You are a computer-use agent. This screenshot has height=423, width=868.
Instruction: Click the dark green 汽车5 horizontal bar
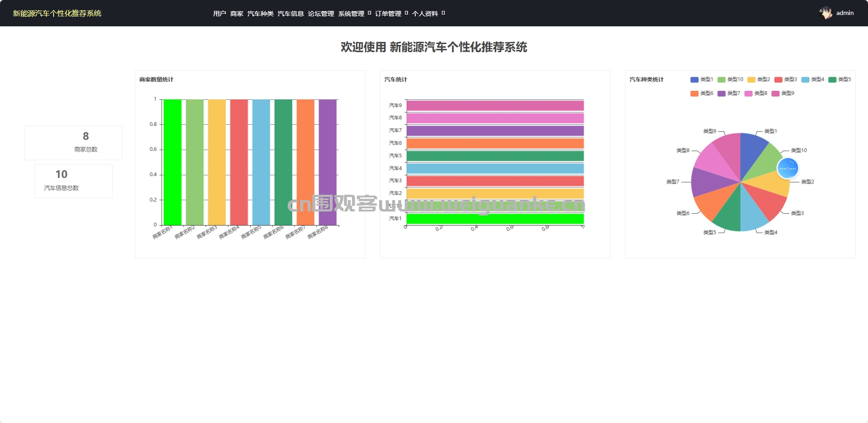coord(495,156)
